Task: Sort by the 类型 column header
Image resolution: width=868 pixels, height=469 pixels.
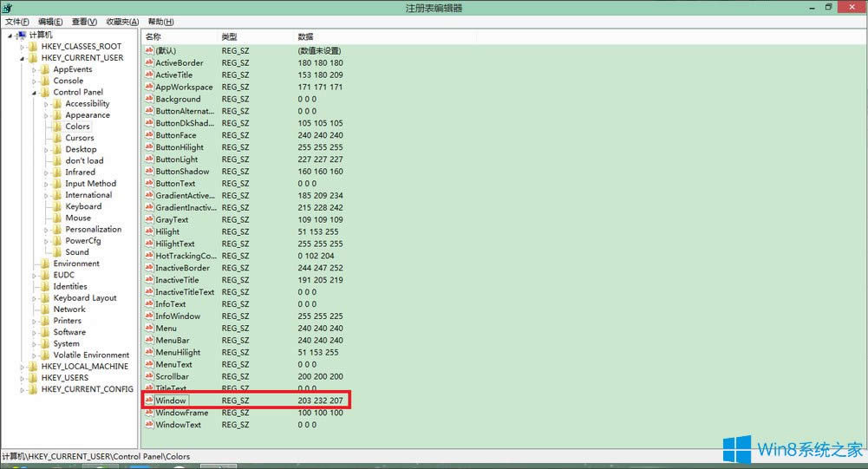Action: point(257,36)
